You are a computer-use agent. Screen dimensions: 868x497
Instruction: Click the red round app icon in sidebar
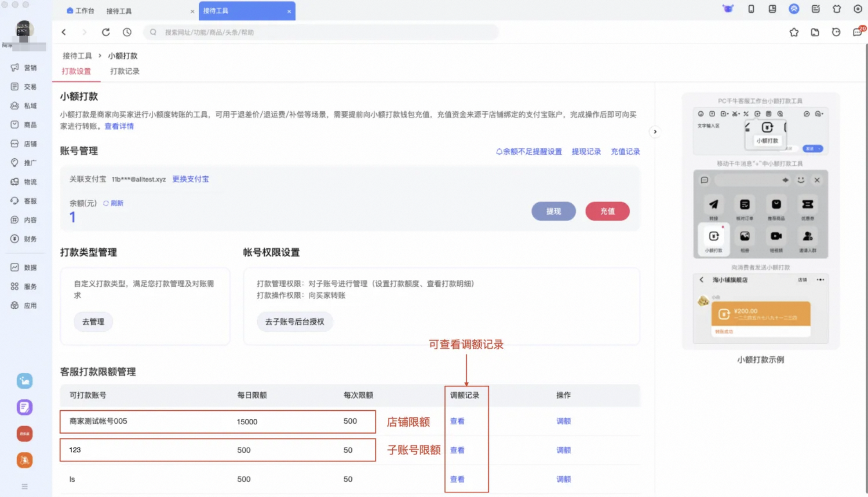click(x=25, y=434)
